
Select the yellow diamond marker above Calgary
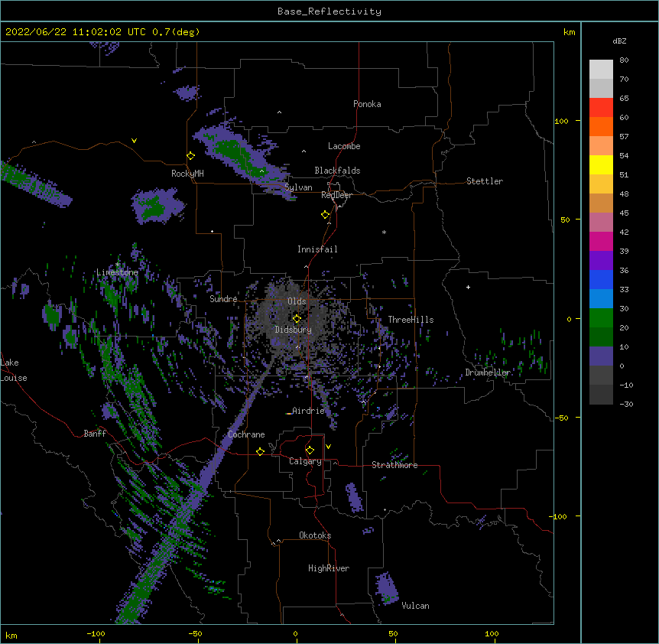point(310,450)
